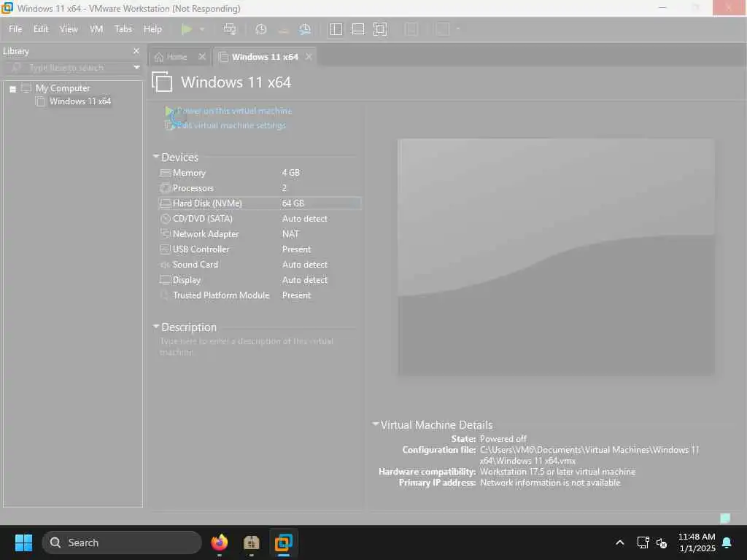Click Power on this virtual machine link
This screenshot has height=560, width=747.
click(x=234, y=111)
